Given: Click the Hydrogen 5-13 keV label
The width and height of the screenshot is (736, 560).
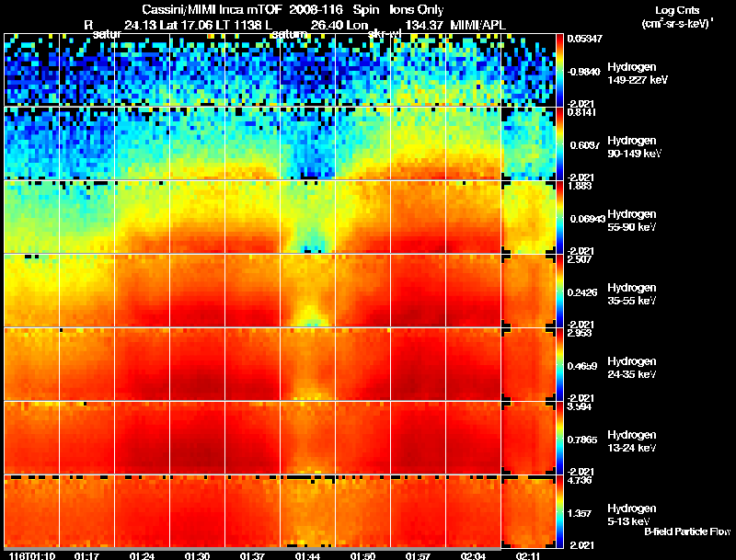Looking at the screenshot, I should click(x=632, y=515).
